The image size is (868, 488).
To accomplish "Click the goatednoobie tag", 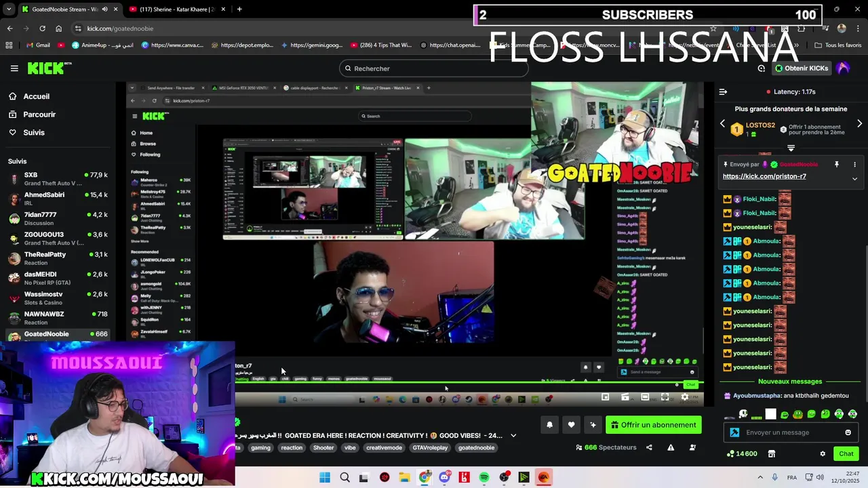I will coord(476,448).
